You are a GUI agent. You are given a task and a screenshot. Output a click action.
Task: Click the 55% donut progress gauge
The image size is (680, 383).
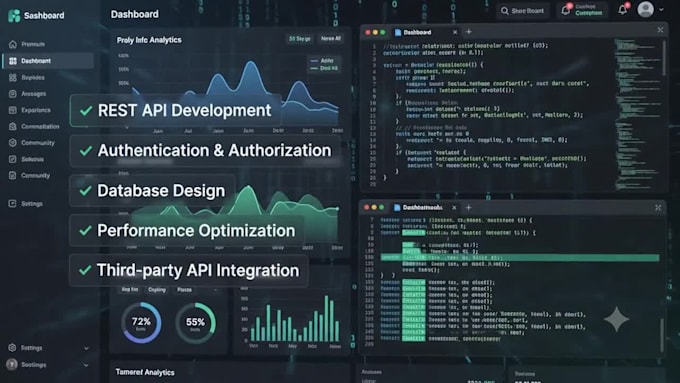[195, 323]
